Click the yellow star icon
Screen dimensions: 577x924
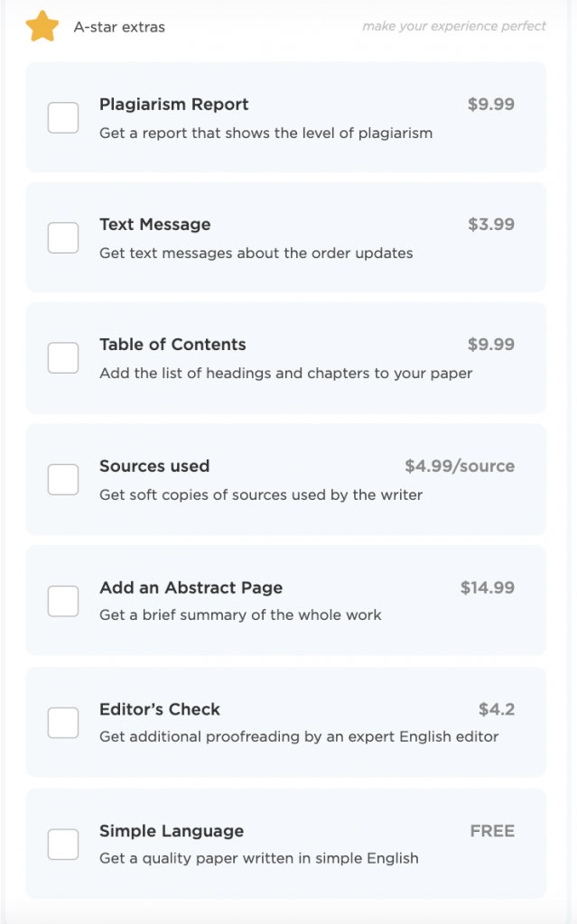[x=42, y=26]
